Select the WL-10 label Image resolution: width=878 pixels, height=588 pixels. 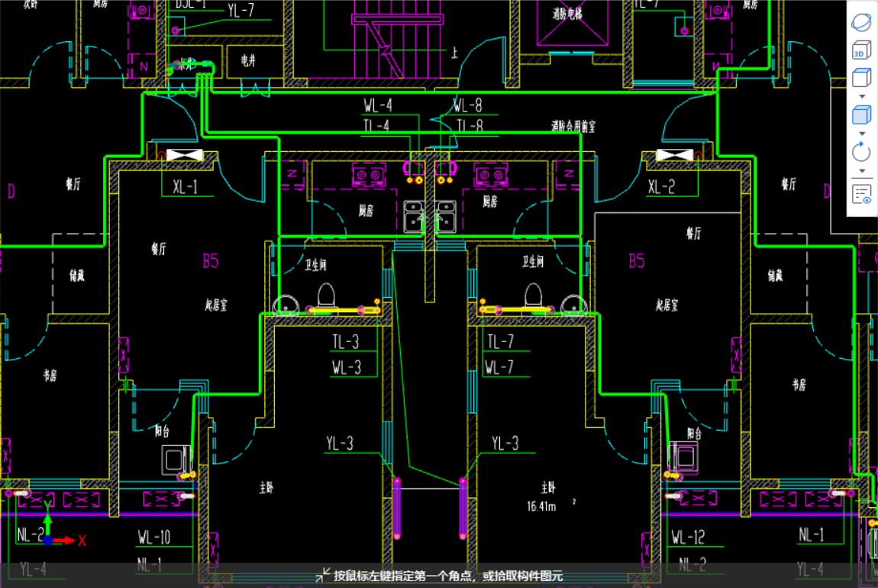154,537
